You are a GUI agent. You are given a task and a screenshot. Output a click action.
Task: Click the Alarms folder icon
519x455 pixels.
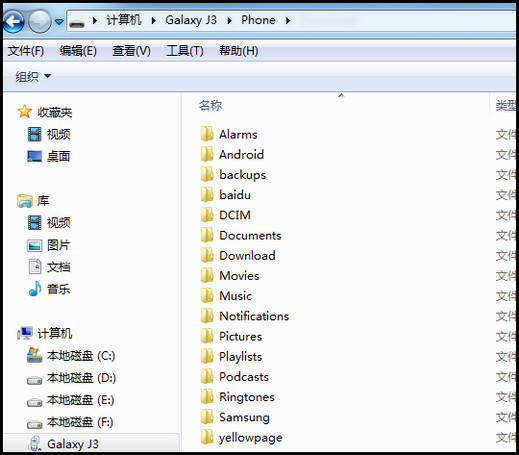pos(207,134)
